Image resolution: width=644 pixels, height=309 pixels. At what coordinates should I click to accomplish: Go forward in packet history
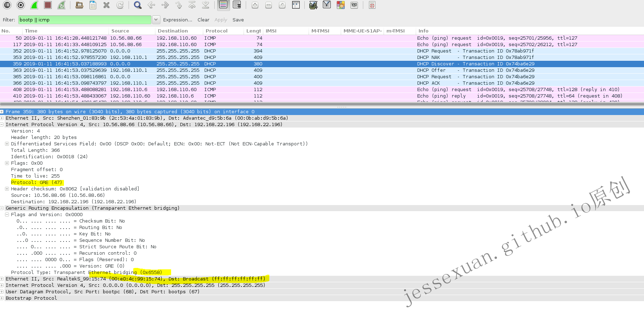[x=165, y=5]
